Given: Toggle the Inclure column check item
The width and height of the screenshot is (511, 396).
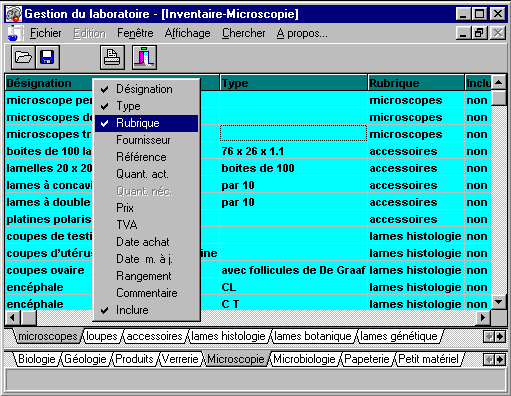Looking at the screenshot, I should click(x=146, y=310).
